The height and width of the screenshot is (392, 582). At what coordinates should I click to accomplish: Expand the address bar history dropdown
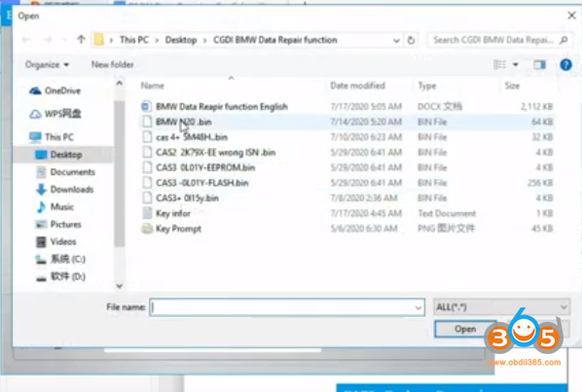pyautogui.click(x=396, y=40)
